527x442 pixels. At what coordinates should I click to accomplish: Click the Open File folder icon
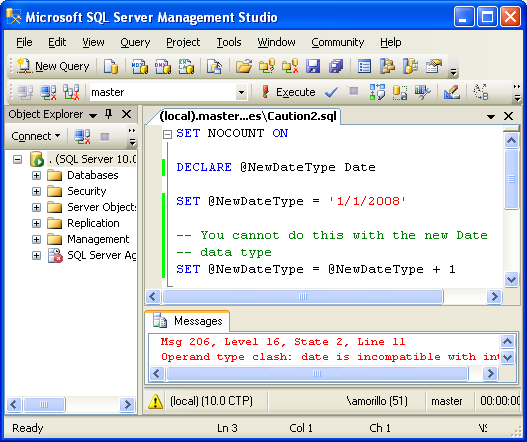tap(244, 66)
